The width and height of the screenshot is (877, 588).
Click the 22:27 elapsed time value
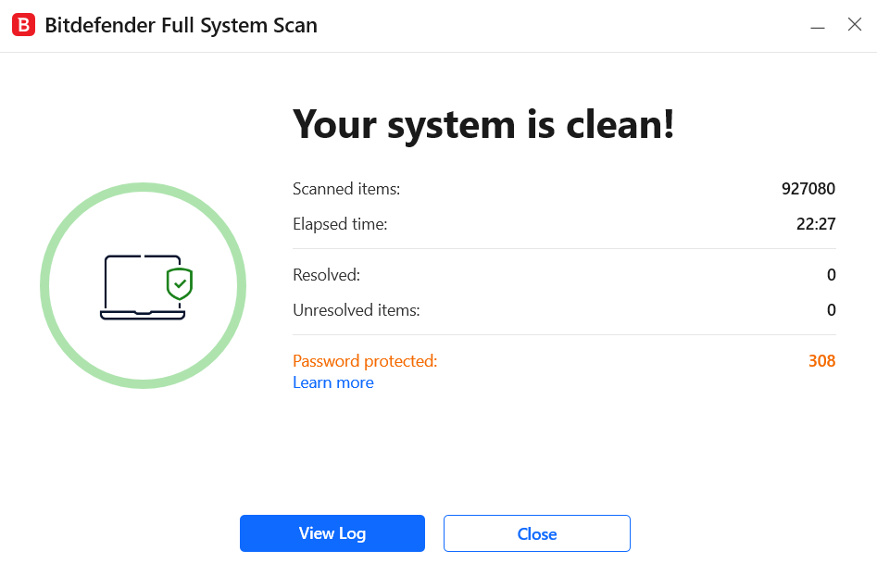click(x=816, y=224)
